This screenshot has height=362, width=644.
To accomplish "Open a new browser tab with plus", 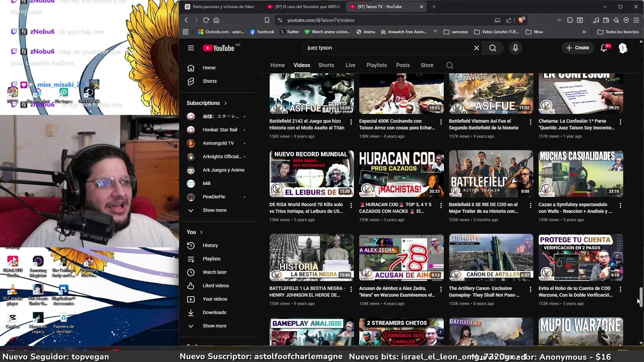I will click(434, 7).
